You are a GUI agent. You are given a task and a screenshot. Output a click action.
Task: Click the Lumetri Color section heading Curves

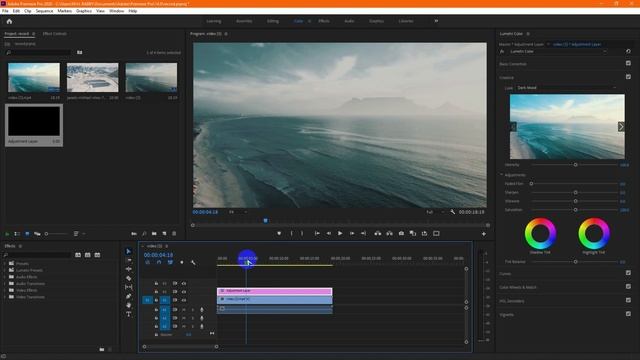point(505,273)
